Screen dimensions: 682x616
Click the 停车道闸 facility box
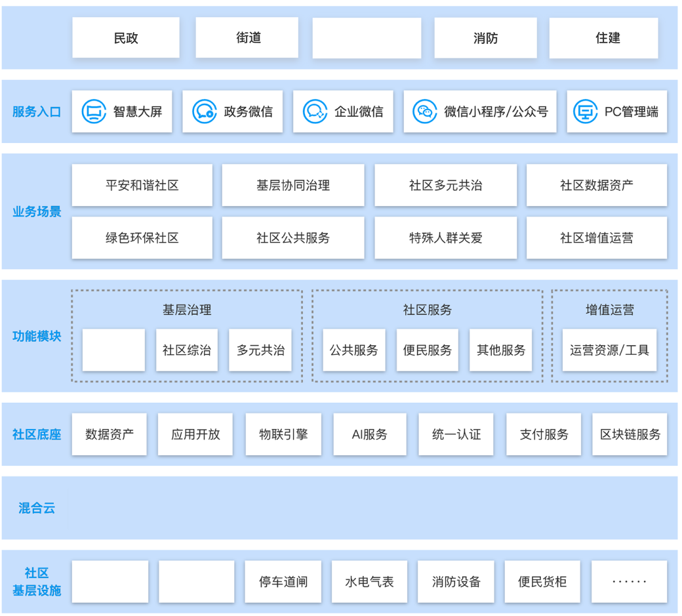click(x=283, y=582)
